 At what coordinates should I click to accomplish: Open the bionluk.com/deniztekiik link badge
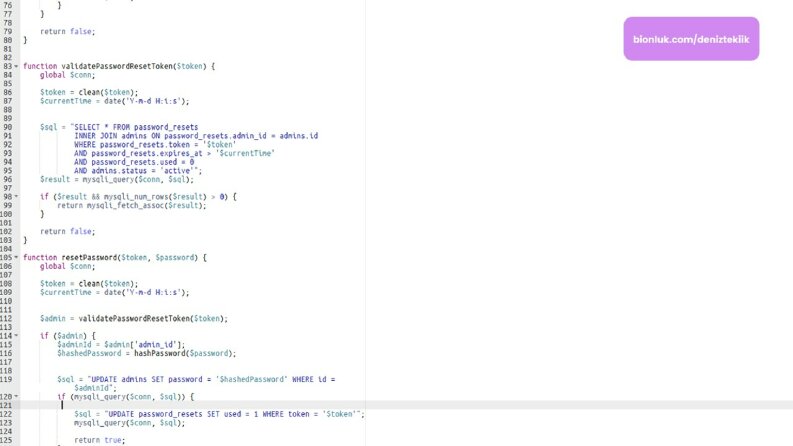point(691,39)
